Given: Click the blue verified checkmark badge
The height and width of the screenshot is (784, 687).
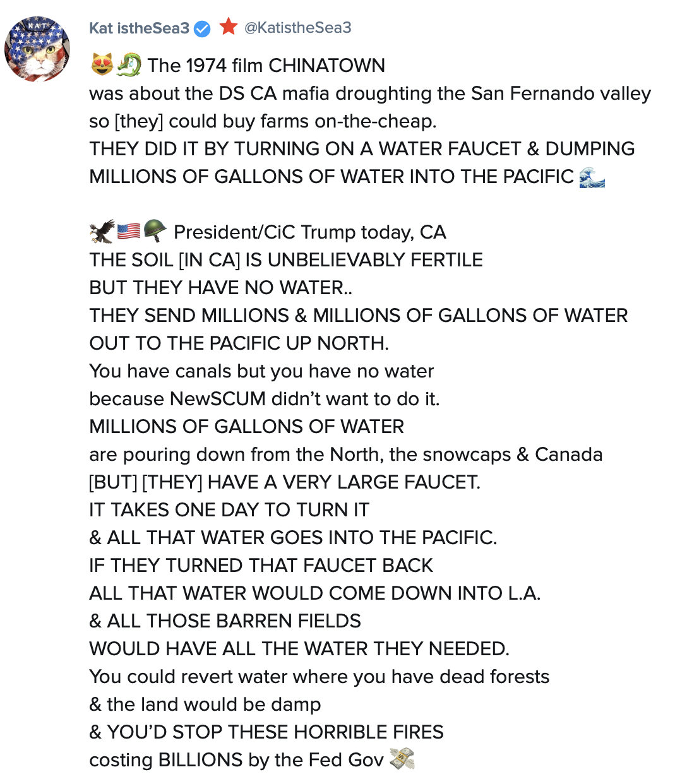Looking at the screenshot, I should [202, 28].
